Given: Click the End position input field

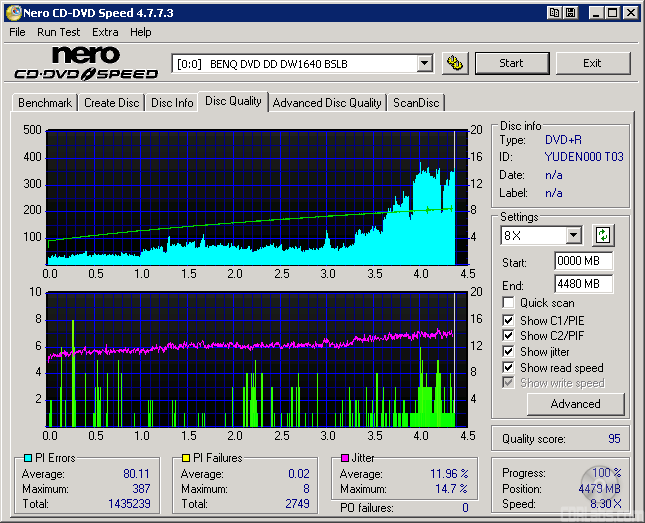Looking at the screenshot, I should click(x=583, y=283).
